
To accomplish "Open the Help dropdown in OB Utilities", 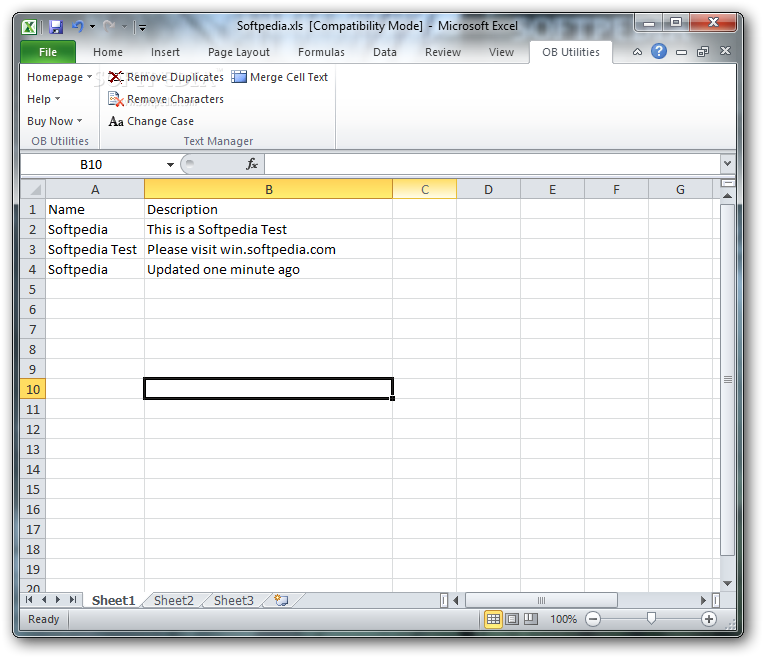I will tap(44, 99).
